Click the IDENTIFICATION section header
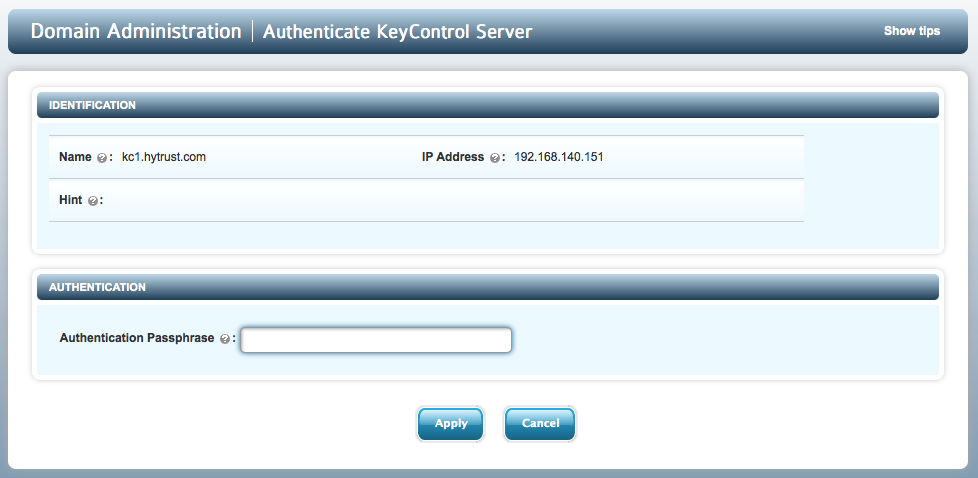This screenshot has width=978, height=478. click(x=488, y=105)
